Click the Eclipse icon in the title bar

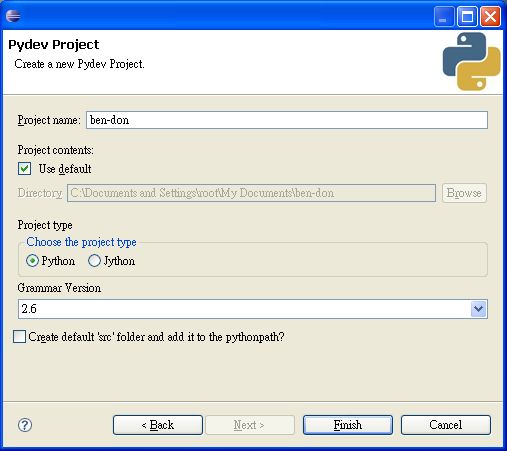click(x=13, y=16)
